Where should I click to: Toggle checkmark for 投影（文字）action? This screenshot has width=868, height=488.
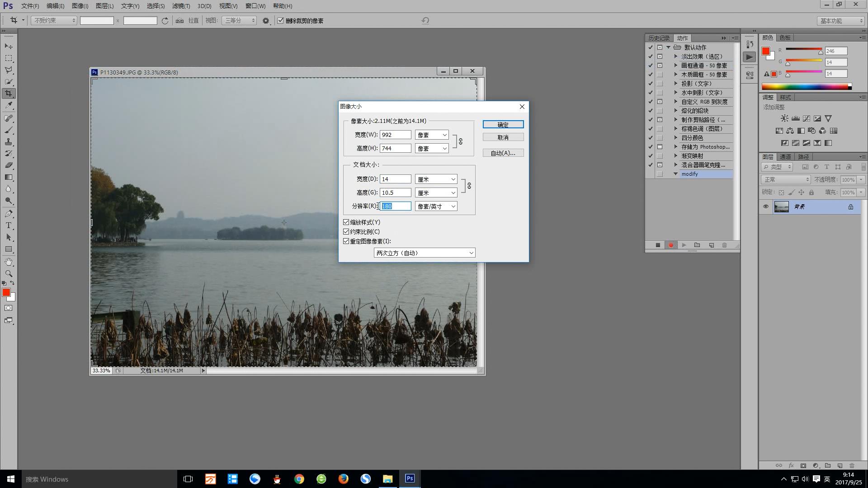[x=651, y=84]
